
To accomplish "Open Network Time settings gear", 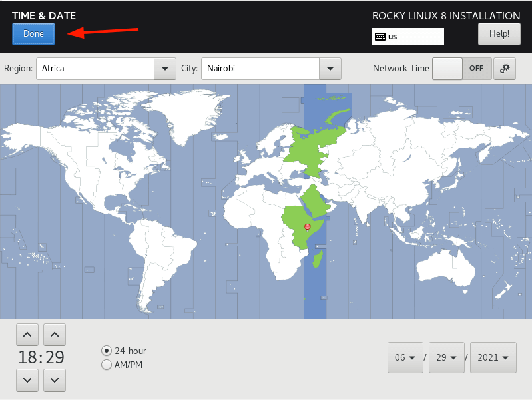I will pyautogui.click(x=505, y=69).
